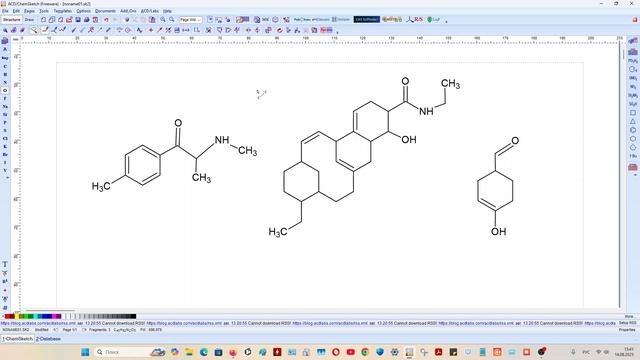This screenshot has width=640, height=360.
Task: Click the Save (floppy disk) icon
Action: pyautogui.click(x=78, y=20)
